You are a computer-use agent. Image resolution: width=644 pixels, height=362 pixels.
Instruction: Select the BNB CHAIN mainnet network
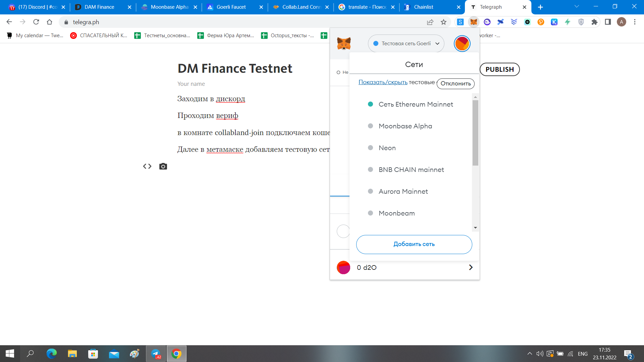[x=411, y=170]
